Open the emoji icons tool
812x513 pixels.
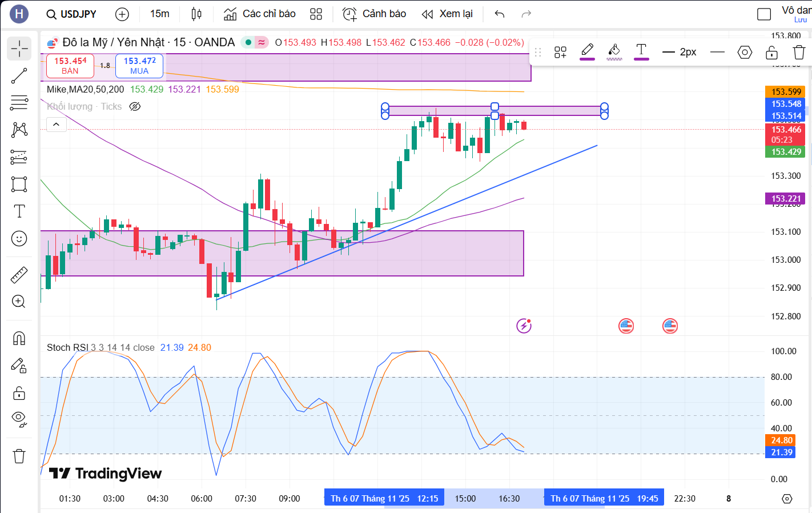click(x=19, y=238)
